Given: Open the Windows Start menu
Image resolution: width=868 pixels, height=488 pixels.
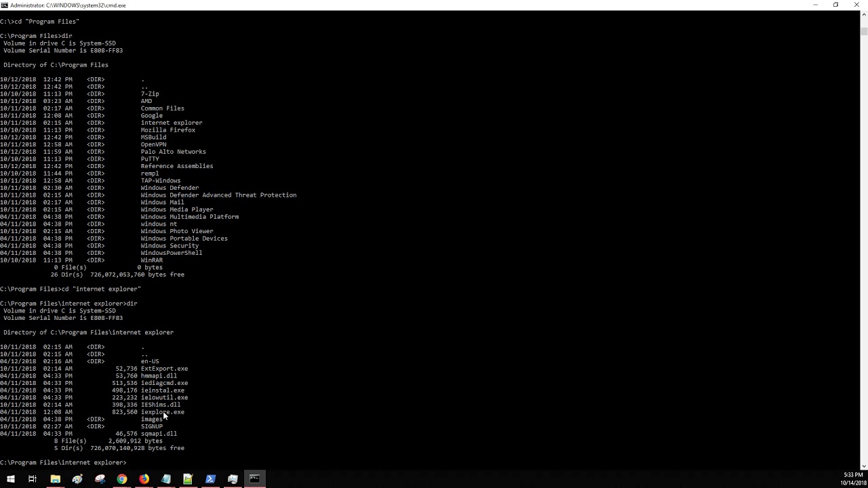Looking at the screenshot, I should [10, 479].
